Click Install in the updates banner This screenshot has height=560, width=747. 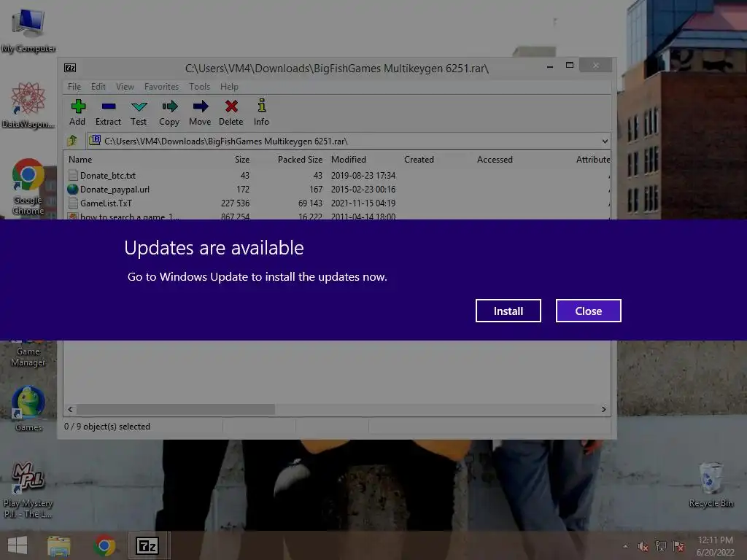click(x=508, y=311)
